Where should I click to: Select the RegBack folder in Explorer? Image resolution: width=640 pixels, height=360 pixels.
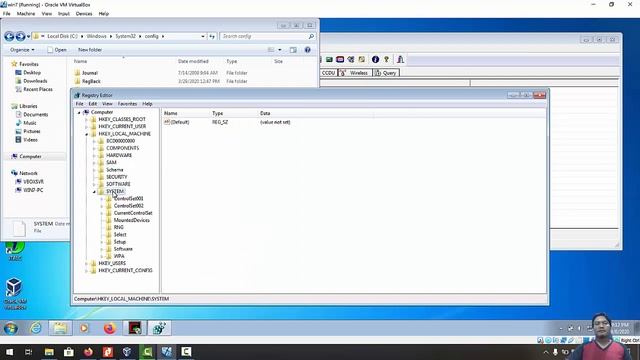pos(91,81)
